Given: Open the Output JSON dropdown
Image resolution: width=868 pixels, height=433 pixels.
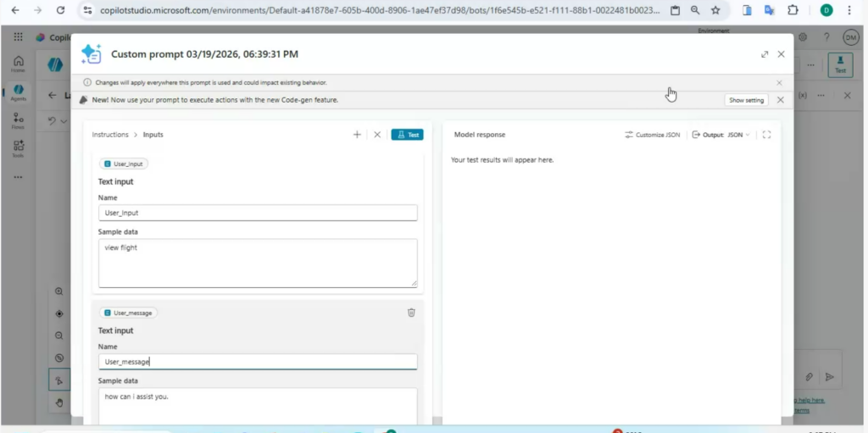Looking at the screenshot, I should (721, 135).
